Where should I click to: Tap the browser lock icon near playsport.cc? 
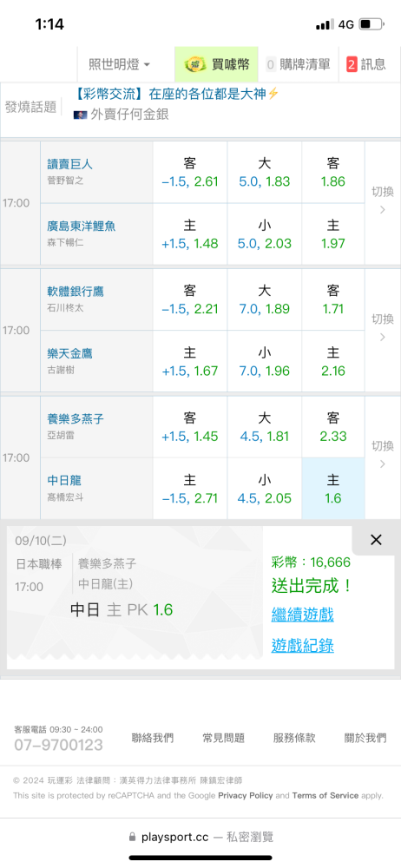(132, 837)
